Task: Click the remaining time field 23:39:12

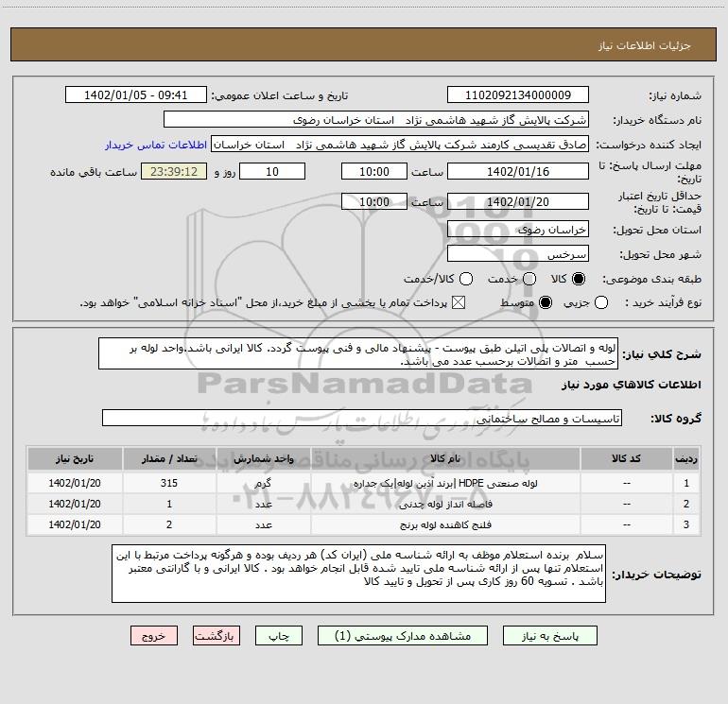Action: (x=174, y=171)
